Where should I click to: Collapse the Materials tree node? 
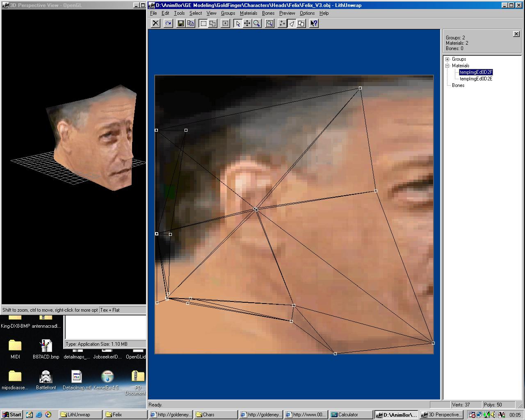[447, 66]
